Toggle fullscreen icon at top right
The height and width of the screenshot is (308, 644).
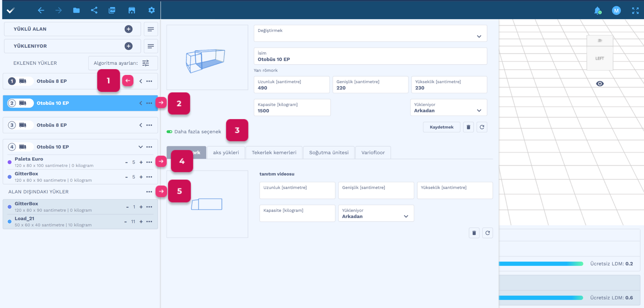tap(635, 11)
